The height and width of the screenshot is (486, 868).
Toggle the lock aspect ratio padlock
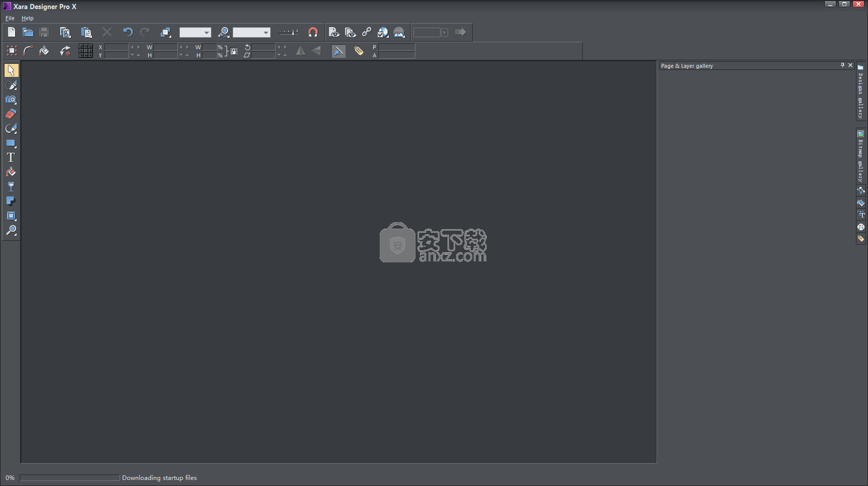tap(234, 51)
